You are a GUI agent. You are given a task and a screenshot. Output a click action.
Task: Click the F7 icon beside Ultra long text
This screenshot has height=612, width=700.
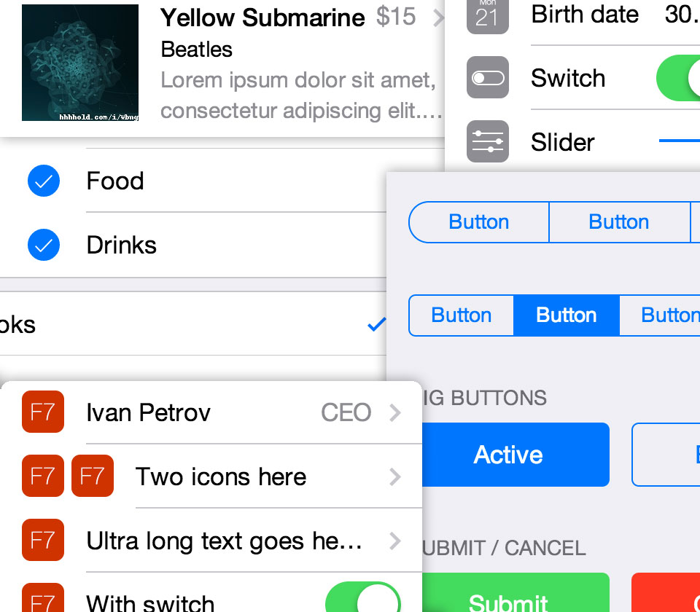pos(43,540)
